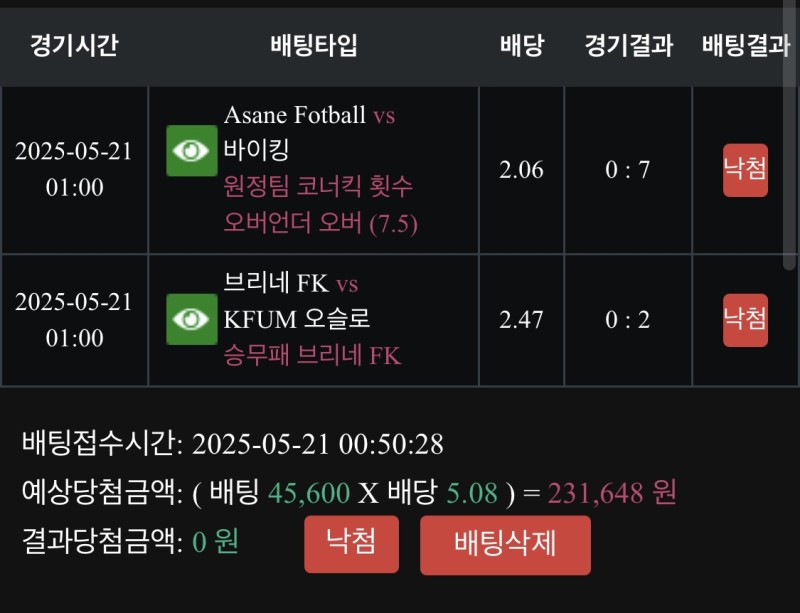This screenshot has height=613, width=800.
Task: Click the 2.06 odds value
Action: coord(521,170)
